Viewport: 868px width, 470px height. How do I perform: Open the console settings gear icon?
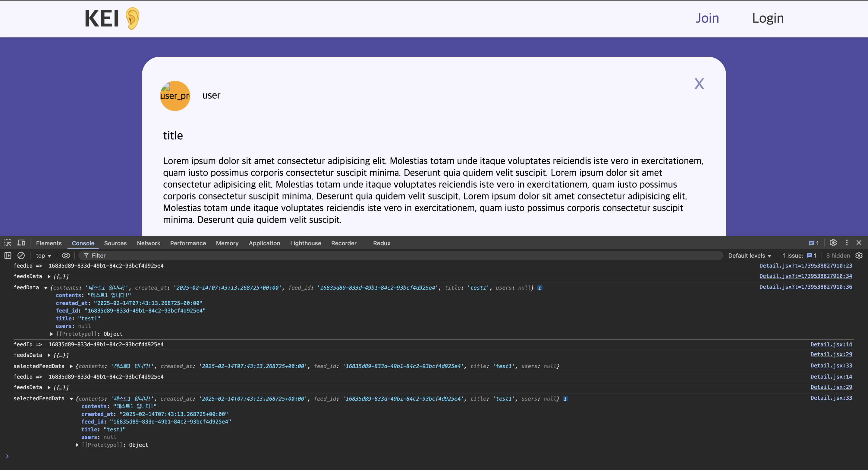point(859,256)
